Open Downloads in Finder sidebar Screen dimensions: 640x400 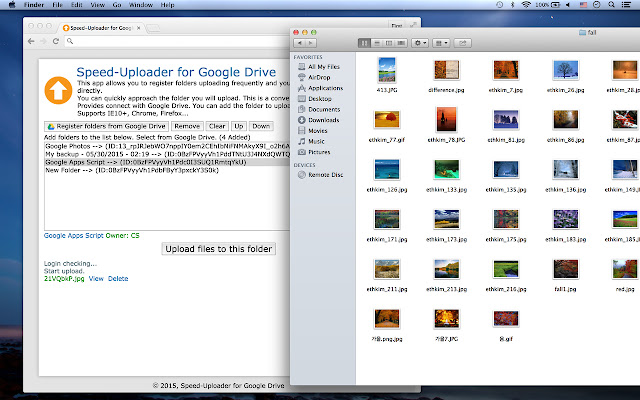tap(323, 120)
